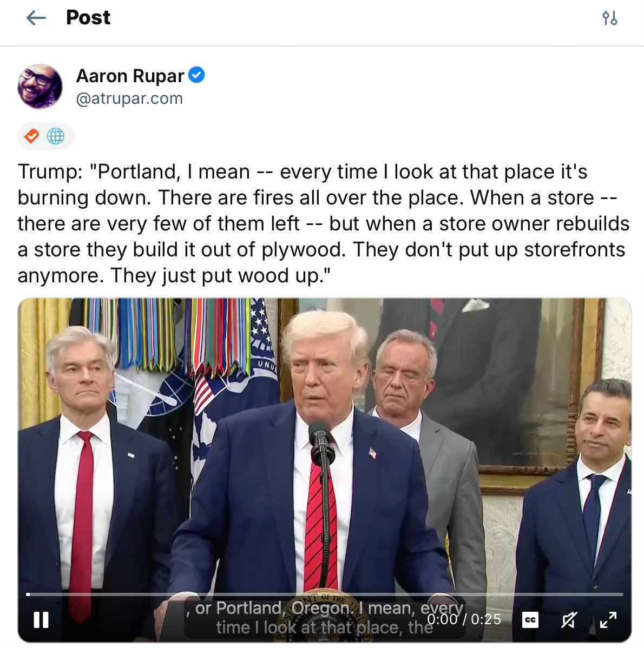Viewport: 644px width, 648px height.
Task: Pause the video
Action: point(41,619)
